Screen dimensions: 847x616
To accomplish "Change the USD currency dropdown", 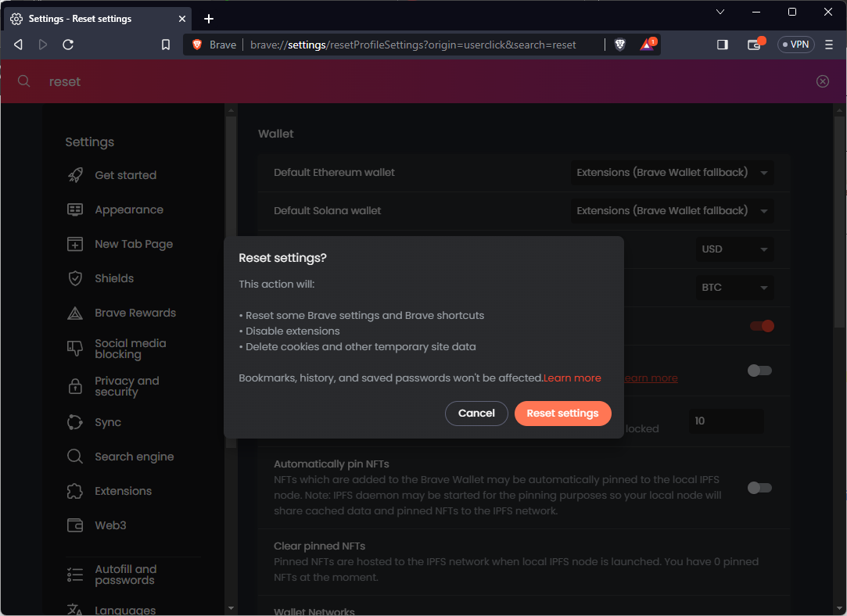I will pyautogui.click(x=734, y=249).
